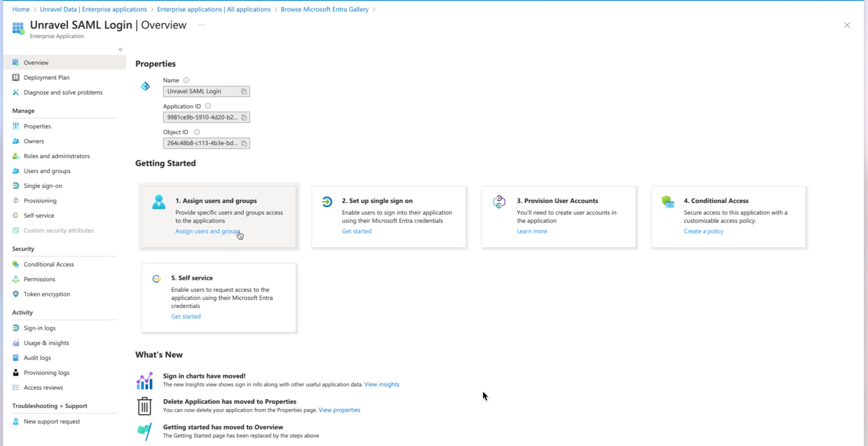The image size is (868, 446).
Task: Select the Deployment Plan icon
Action: [15, 77]
